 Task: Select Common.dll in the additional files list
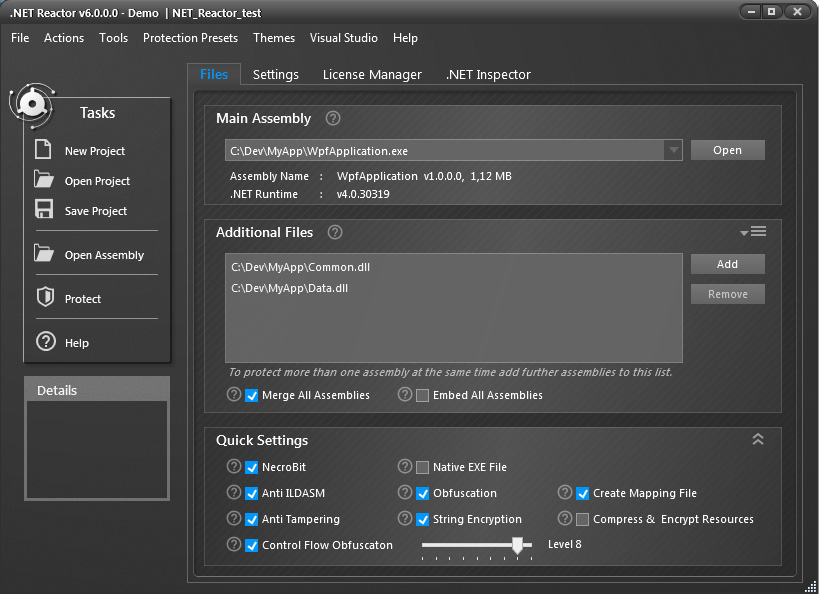coord(301,268)
